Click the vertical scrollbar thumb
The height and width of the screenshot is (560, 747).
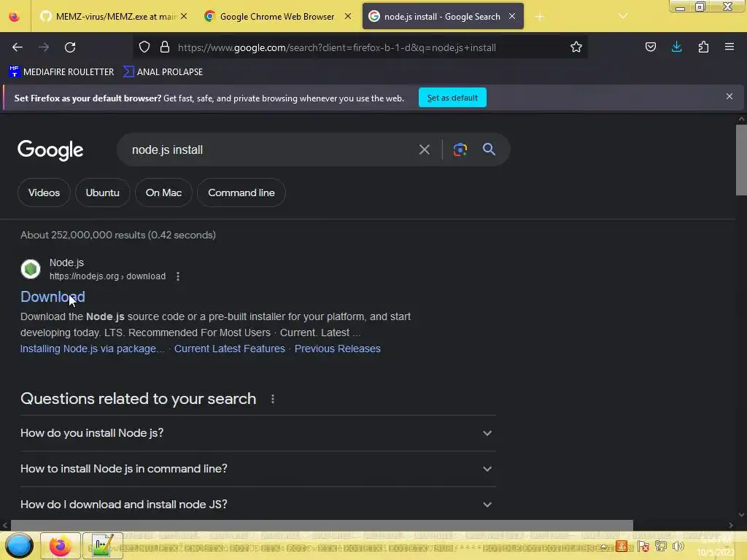(x=741, y=160)
